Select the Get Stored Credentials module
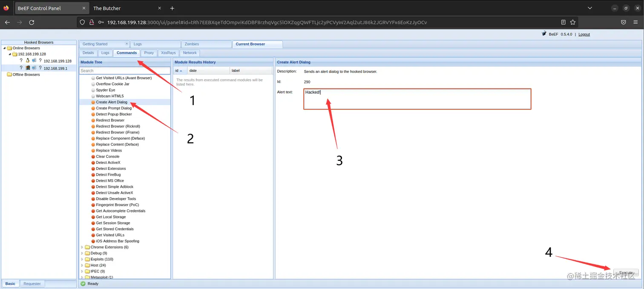The width and height of the screenshot is (644, 289). (x=115, y=229)
